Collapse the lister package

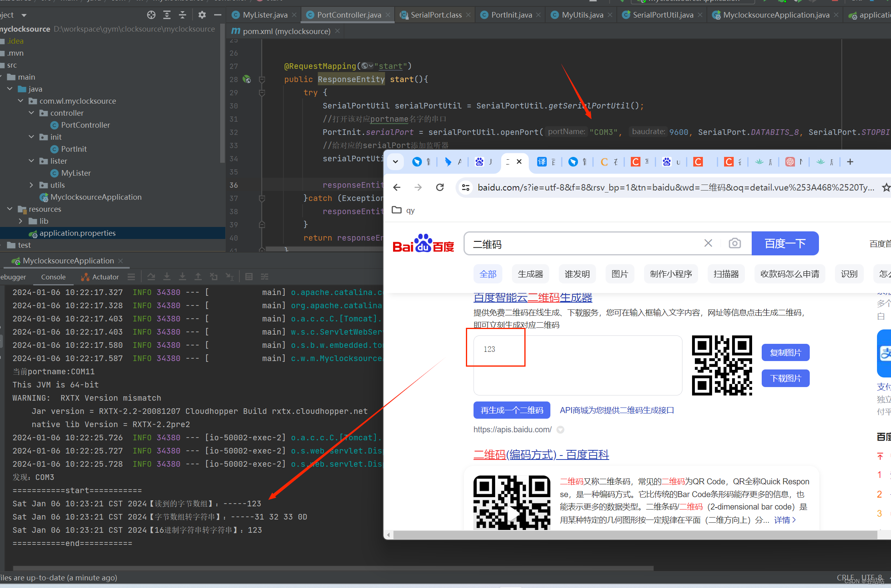pyautogui.click(x=32, y=161)
